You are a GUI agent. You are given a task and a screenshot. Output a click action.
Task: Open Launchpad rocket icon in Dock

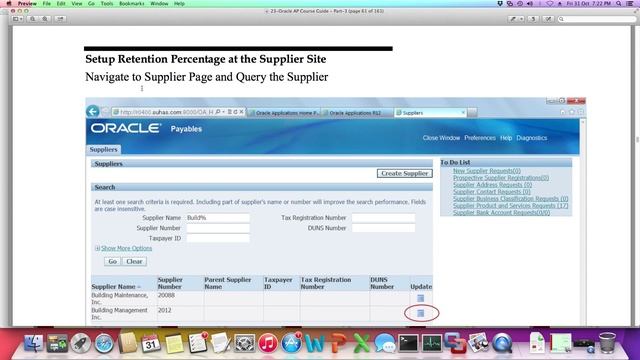[80, 343]
